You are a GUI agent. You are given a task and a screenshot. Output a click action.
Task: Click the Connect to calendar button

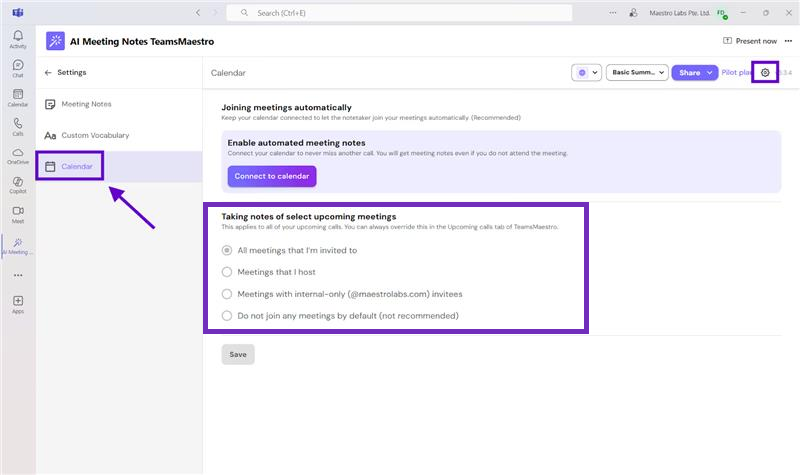(x=272, y=176)
